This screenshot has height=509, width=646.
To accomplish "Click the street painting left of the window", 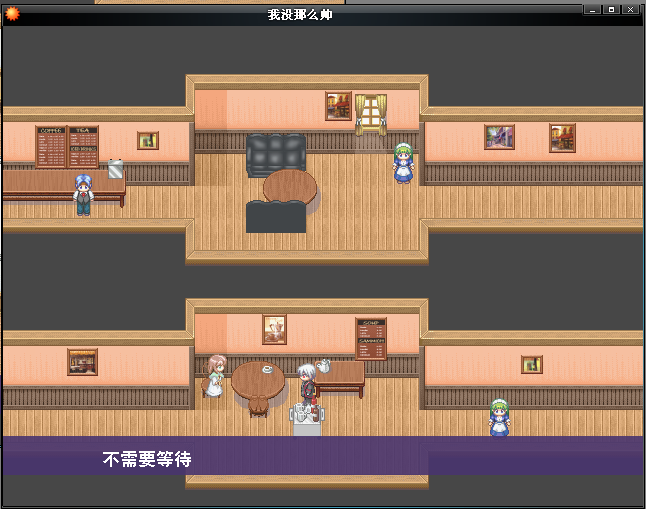I will (338, 106).
